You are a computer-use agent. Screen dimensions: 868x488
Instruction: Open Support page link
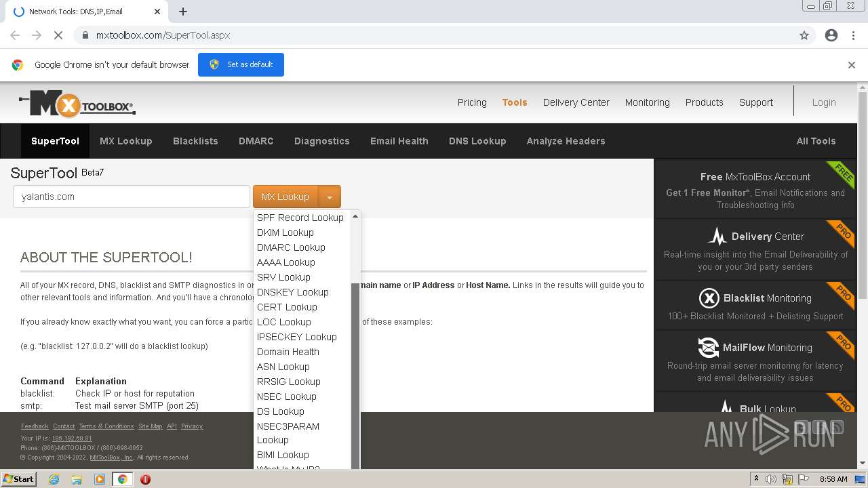756,102
